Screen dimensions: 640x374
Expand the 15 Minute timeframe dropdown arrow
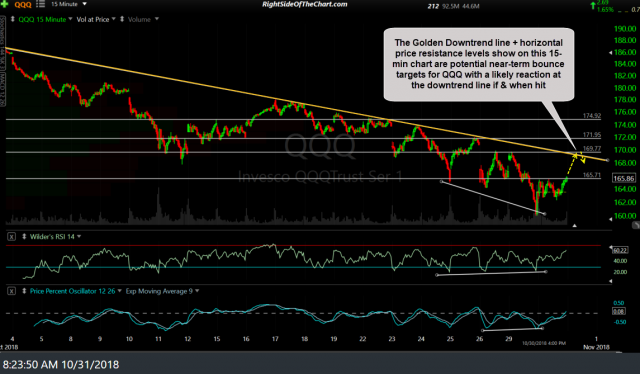point(84,4)
